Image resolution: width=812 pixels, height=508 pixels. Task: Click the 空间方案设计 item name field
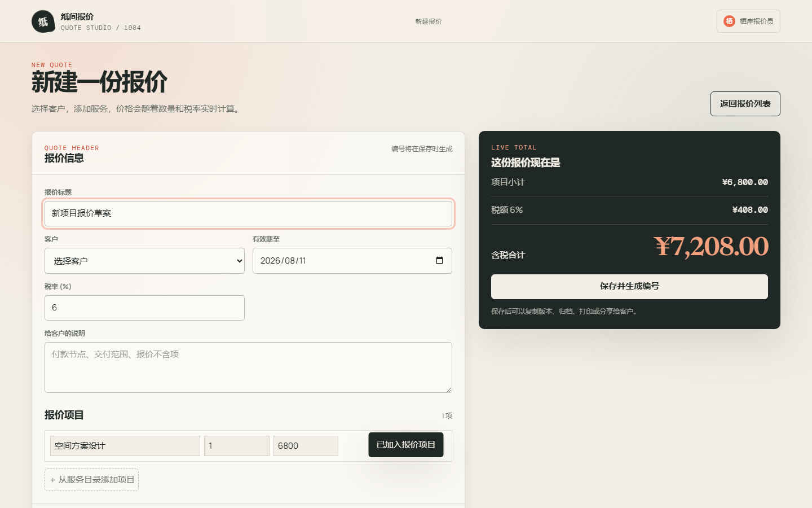[x=125, y=446]
